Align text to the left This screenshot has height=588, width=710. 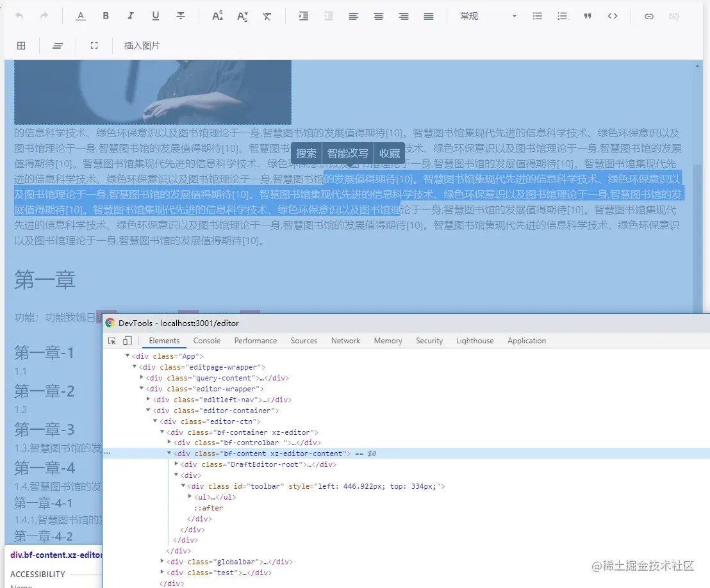tap(354, 16)
